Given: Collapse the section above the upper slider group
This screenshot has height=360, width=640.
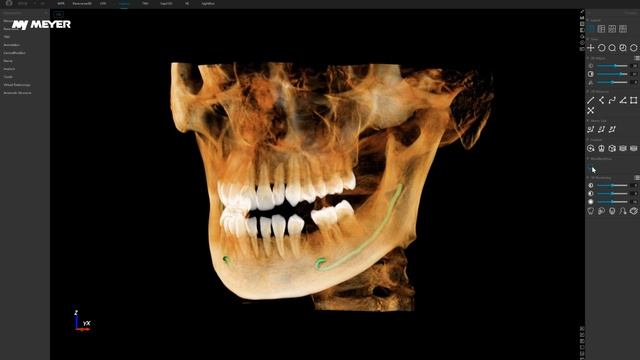Looking at the screenshot, I should [x=588, y=58].
